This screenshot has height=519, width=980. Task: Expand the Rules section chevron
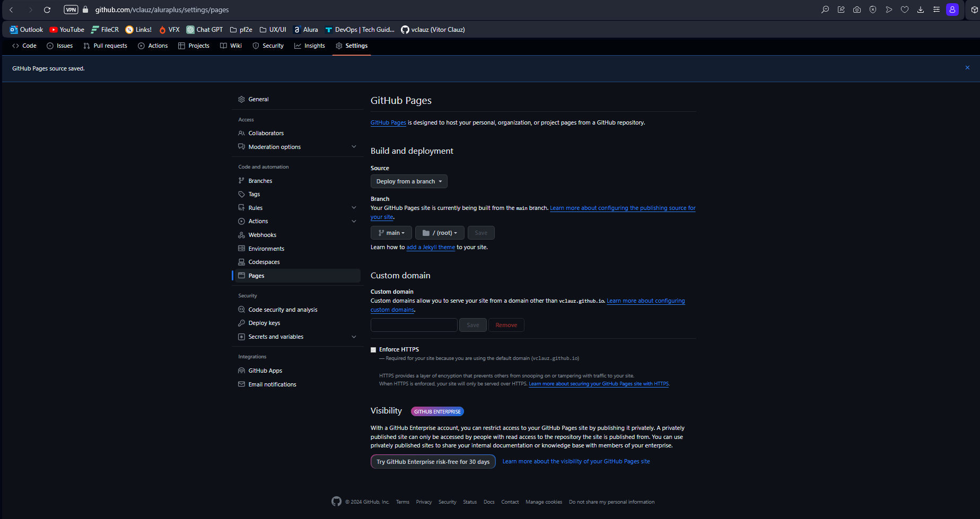coord(354,208)
